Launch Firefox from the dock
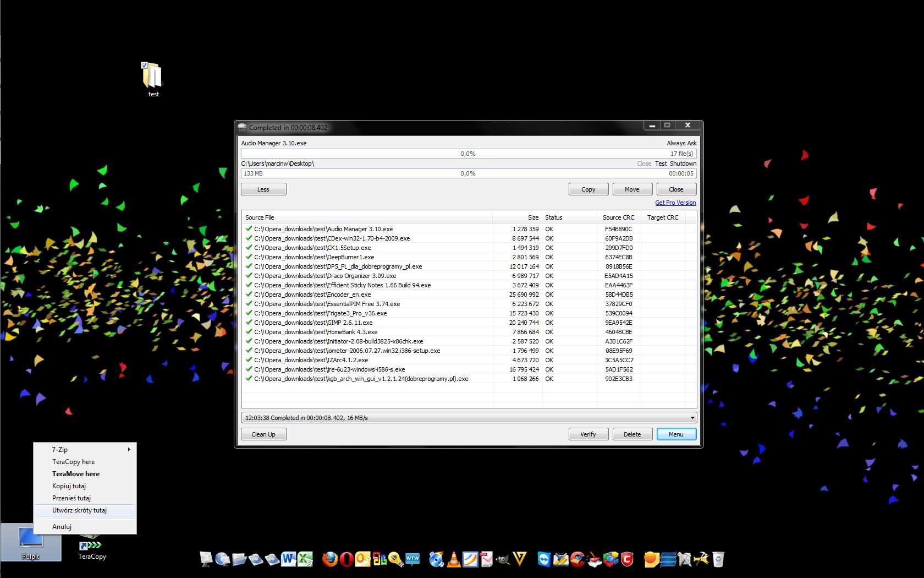Viewport: 924px width, 578px height. [330, 559]
